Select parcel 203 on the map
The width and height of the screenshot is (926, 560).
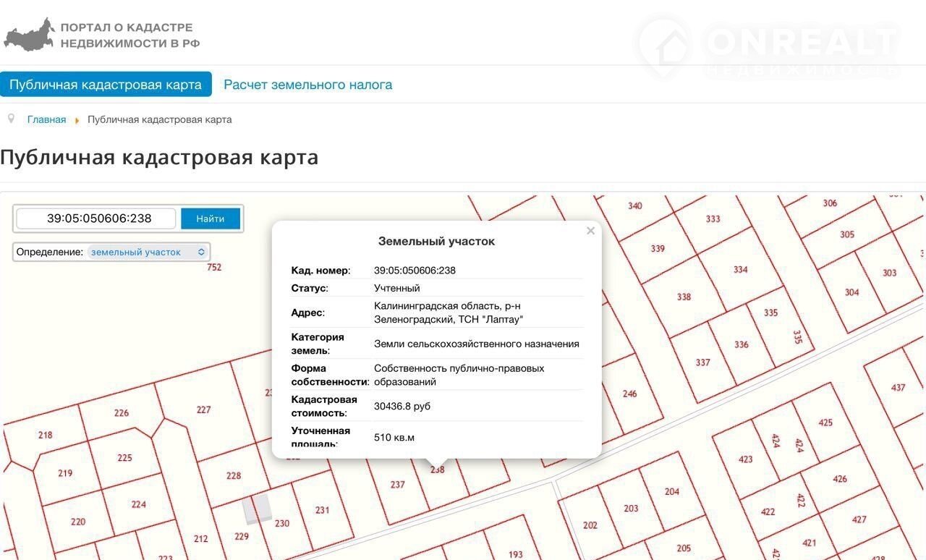click(631, 509)
